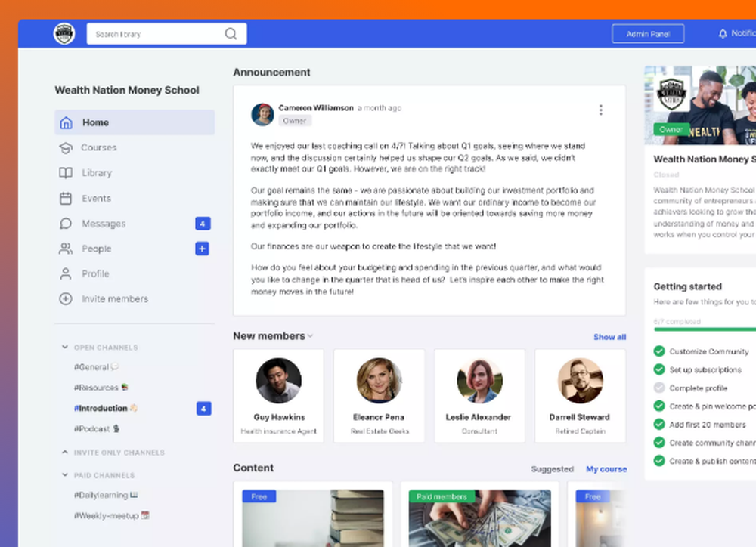Toggle Create & publish content item

659,461
